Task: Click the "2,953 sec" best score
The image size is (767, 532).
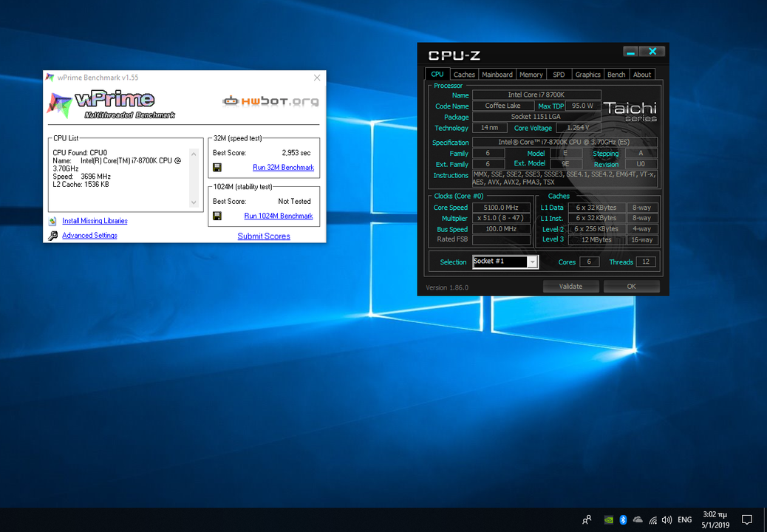Action: coord(296,153)
